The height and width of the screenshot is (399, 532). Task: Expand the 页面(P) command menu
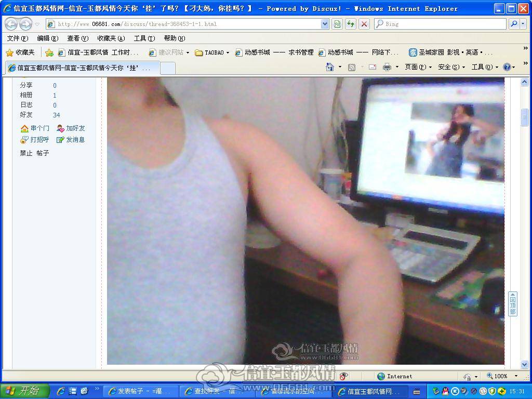pos(418,67)
